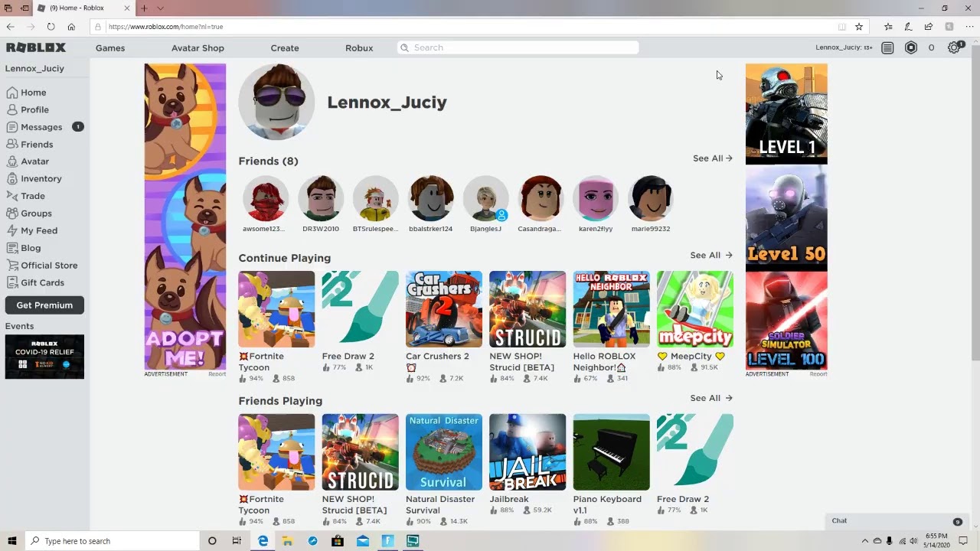Screen dimensions: 980x551
Task: Open Gift Cards in sidebar
Action: (x=35, y=282)
